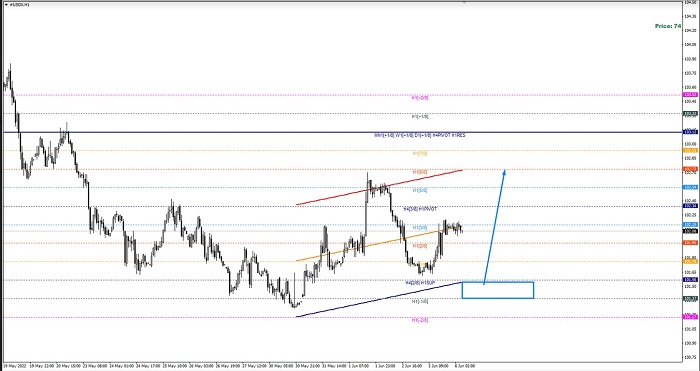
Task: Click the #USDX,H1 chart title label
Action: pyautogui.click(x=17, y=4)
